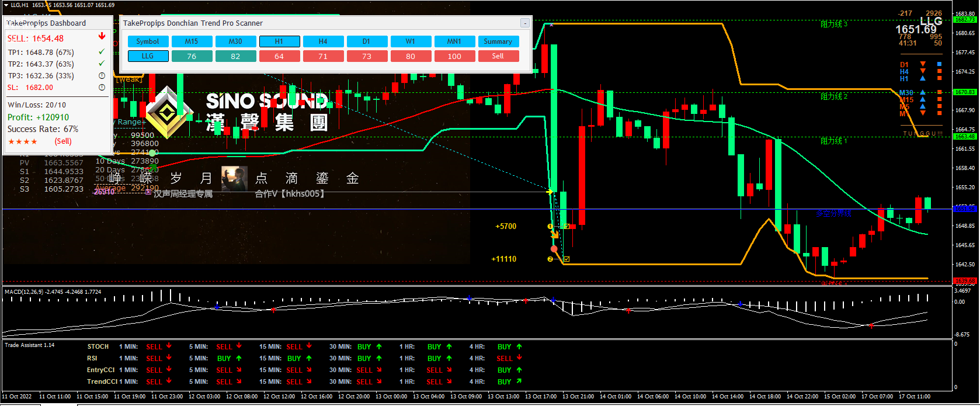Image resolution: width=980 pixels, height=406 pixels.
Task: Click the RSI 4 HR sell arrow
Action: pos(519,358)
